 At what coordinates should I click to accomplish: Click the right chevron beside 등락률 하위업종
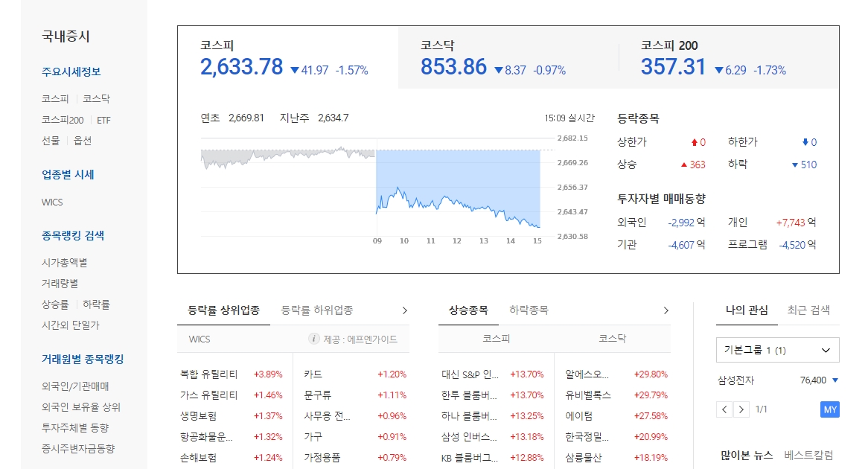[x=405, y=310]
